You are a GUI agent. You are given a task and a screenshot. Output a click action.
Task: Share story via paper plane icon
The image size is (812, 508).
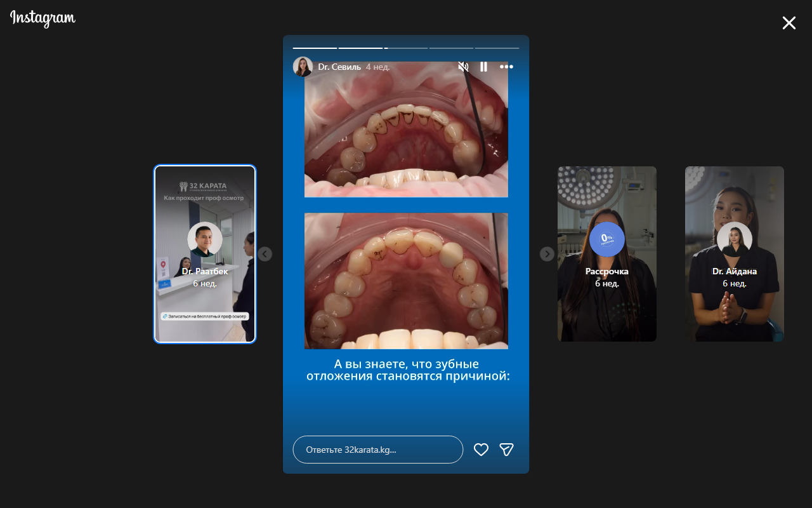[x=506, y=450]
